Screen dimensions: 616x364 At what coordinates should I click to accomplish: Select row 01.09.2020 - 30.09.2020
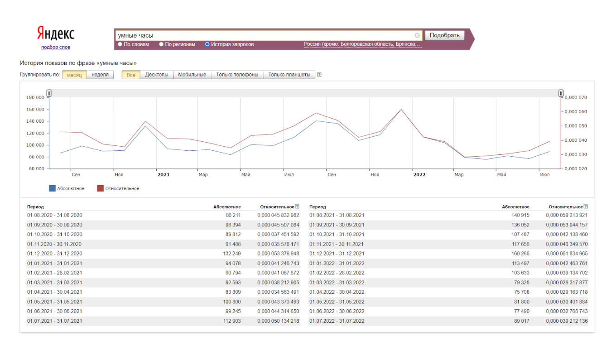click(163, 225)
